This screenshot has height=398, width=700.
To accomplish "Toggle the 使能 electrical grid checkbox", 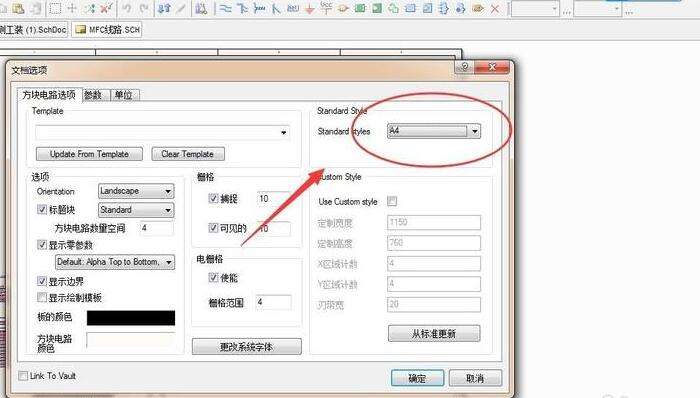I will (x=213, y=278).
